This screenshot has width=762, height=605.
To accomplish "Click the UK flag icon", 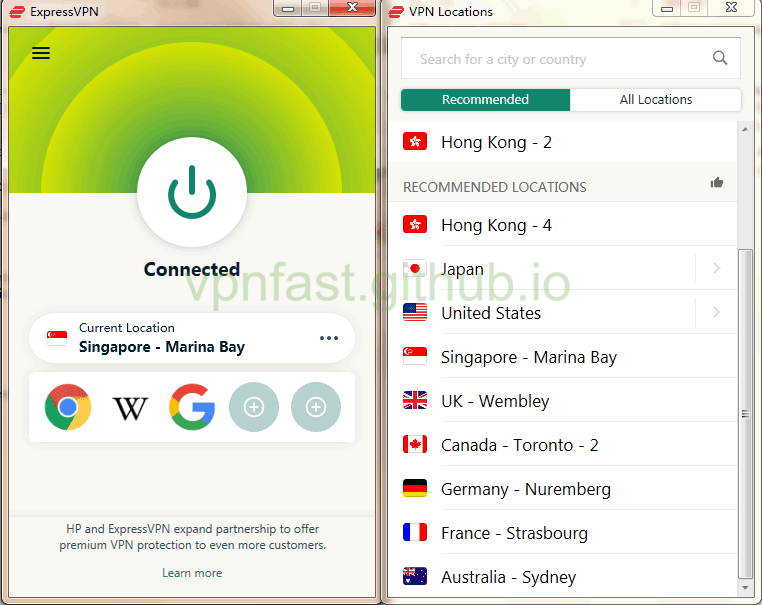I will click(x=415, y=400).
